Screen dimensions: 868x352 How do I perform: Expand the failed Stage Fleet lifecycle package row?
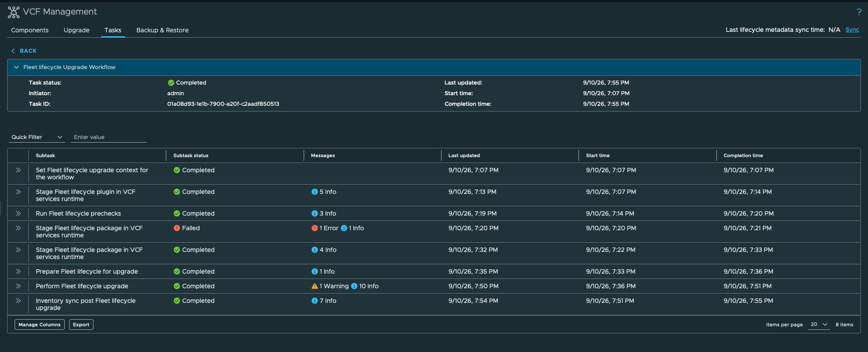[18, 228]
